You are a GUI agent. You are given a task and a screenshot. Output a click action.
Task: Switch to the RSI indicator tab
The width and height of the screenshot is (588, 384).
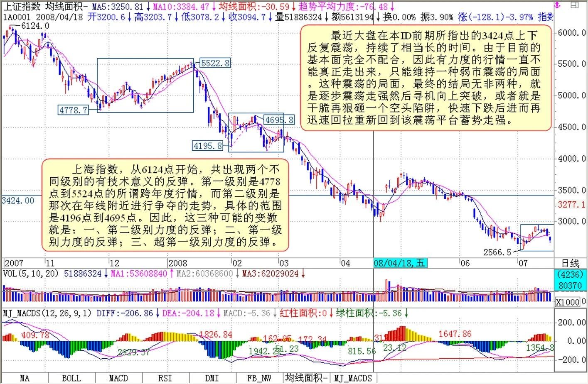coord(165,378)
